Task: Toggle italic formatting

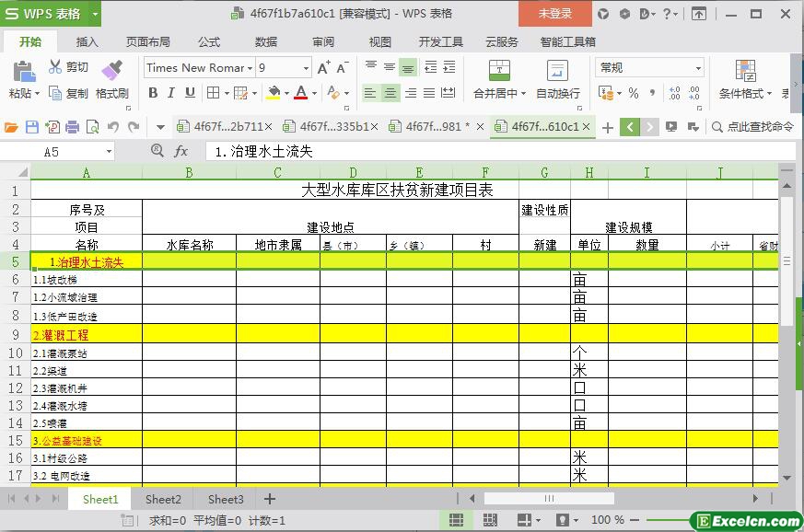Action: [x=171, y=92]
